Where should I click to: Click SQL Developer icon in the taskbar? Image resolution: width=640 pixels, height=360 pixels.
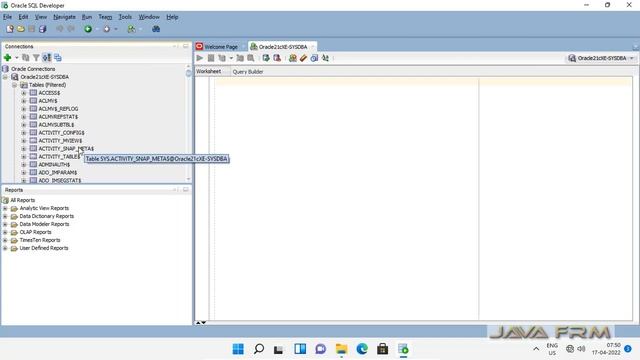click(x=403, y=349)
